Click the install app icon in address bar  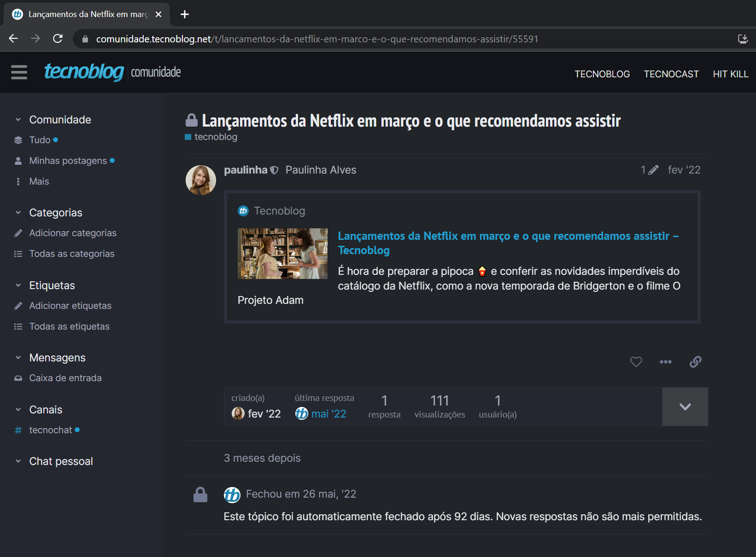tap(743, 39)
